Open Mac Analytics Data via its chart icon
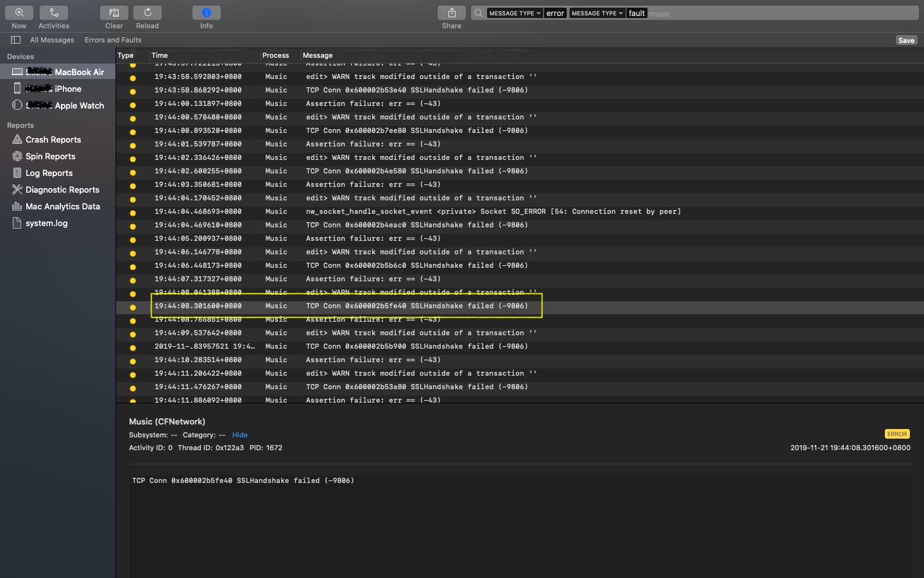This screenshot has height=578, width=924. point(17,206)
